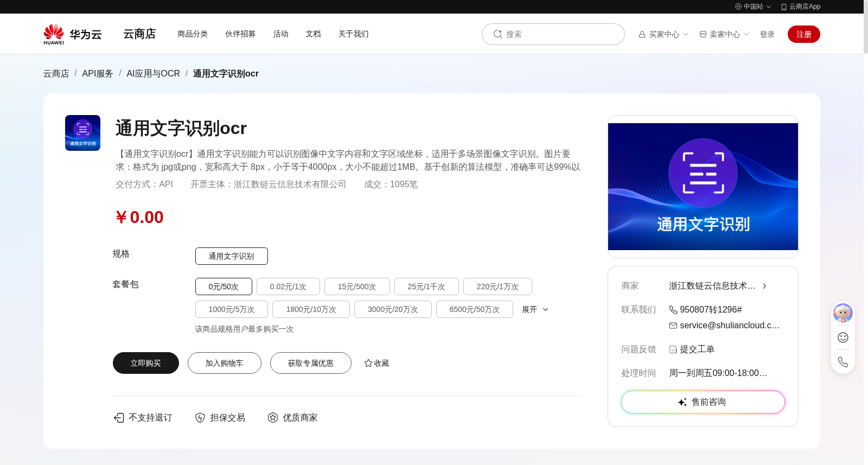Click the red 注册 button
The width and height of the screenshot is (868, 465).
click(x=804, y=34)
